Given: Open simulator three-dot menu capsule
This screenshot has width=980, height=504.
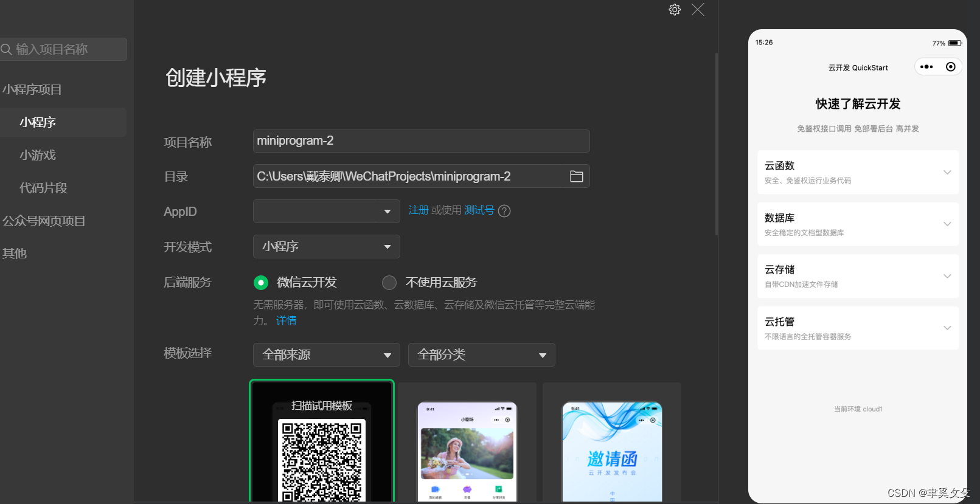Looking at the screenshot, I should tap(926, 67).
